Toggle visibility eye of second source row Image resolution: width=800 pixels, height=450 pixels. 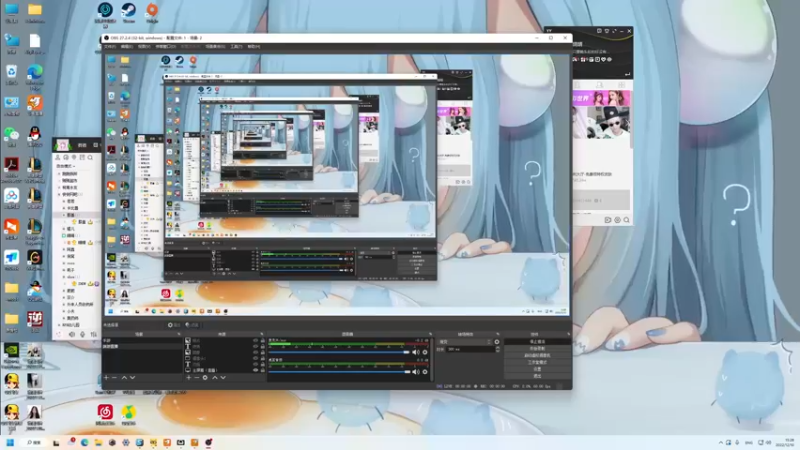pyautogui.click(x=256, y=346)
